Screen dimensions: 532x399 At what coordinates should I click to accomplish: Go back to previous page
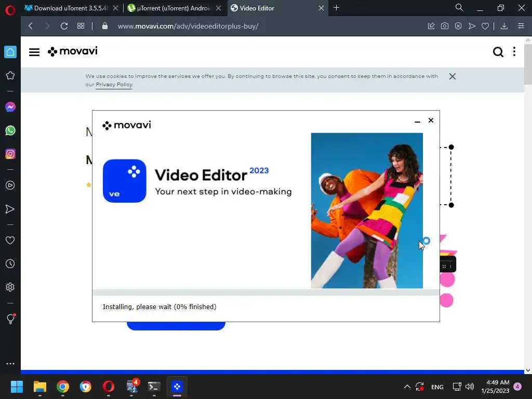tap(31, 26)
